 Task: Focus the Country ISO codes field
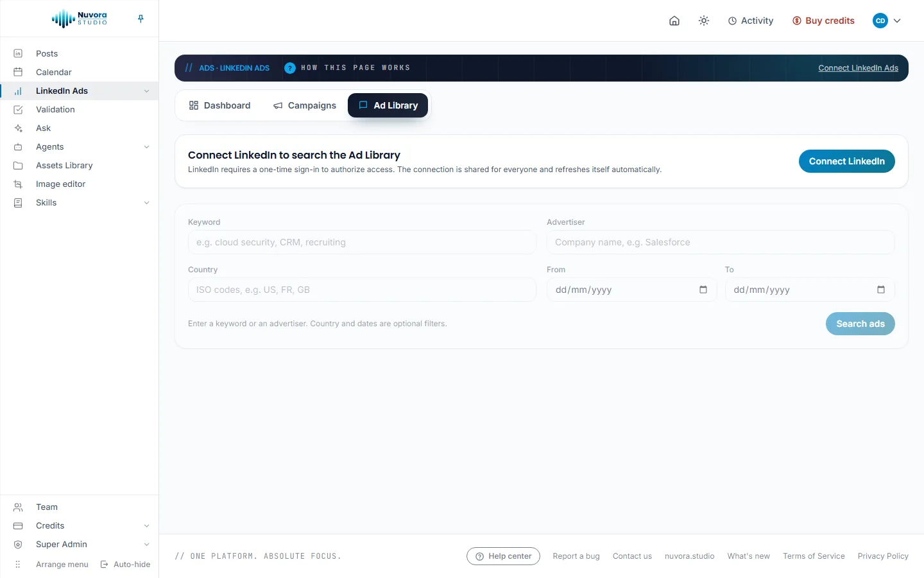[362, 290]
